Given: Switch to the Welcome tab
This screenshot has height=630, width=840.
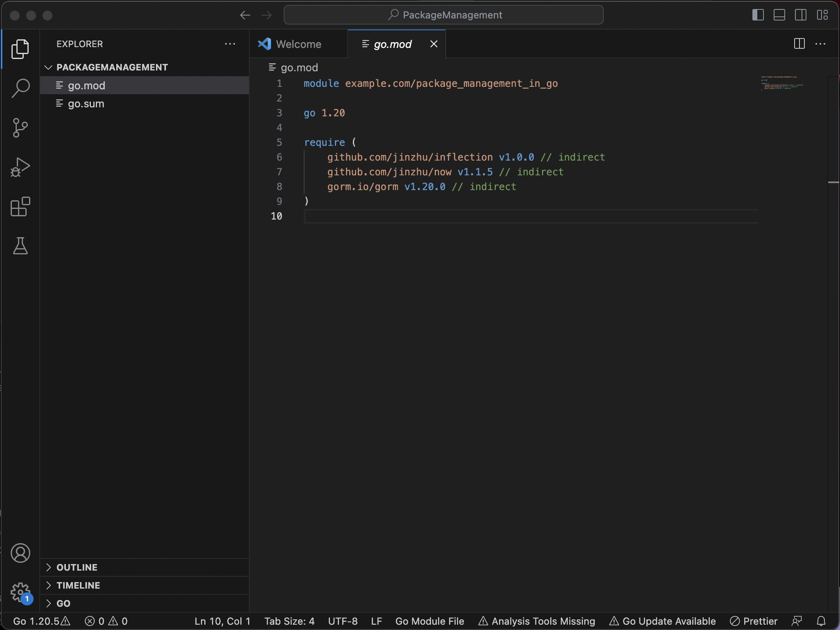Looking at the screenshot, I should 298,44.
